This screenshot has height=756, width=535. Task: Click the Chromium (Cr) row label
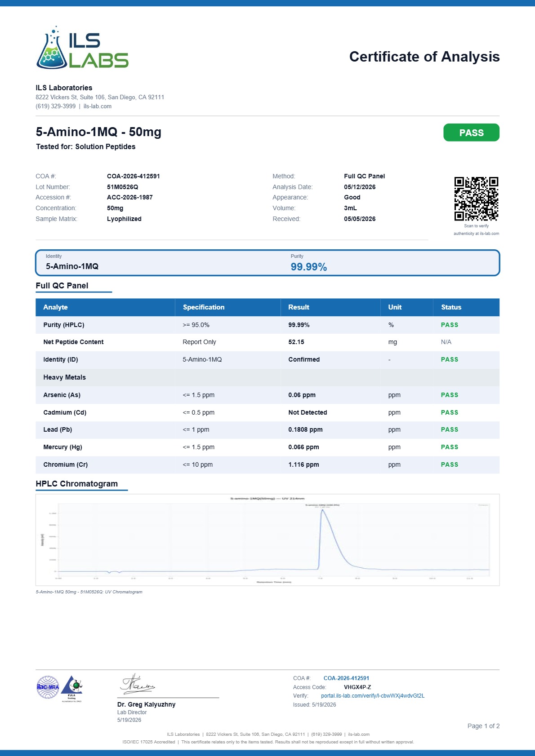pos(66,464)
